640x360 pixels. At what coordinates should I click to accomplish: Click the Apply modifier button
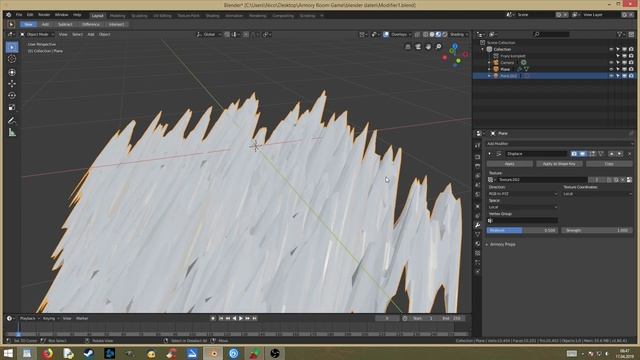509,164
